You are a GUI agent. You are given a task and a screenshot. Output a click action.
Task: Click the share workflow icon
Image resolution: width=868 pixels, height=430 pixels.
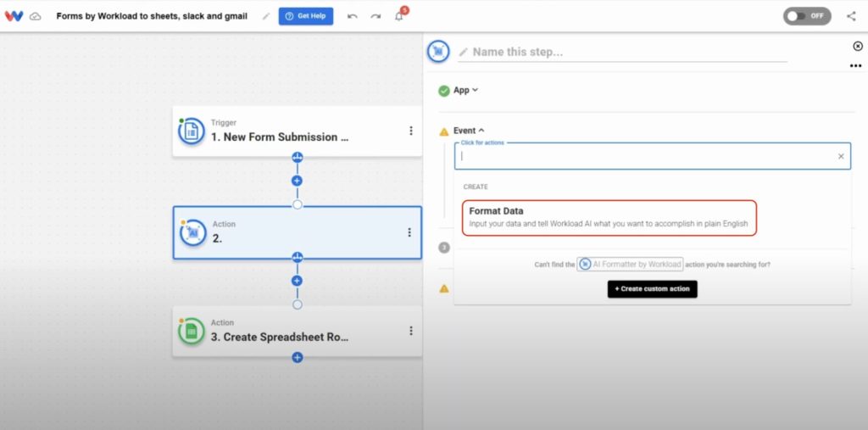click(x=851, y=16)
